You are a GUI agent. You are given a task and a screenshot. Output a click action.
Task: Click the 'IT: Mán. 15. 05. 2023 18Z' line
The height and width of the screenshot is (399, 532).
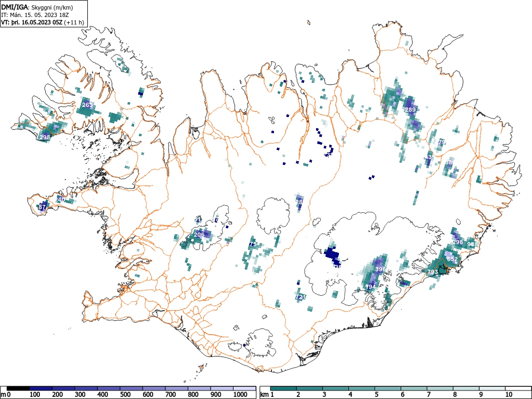click(x=35, y=15)
